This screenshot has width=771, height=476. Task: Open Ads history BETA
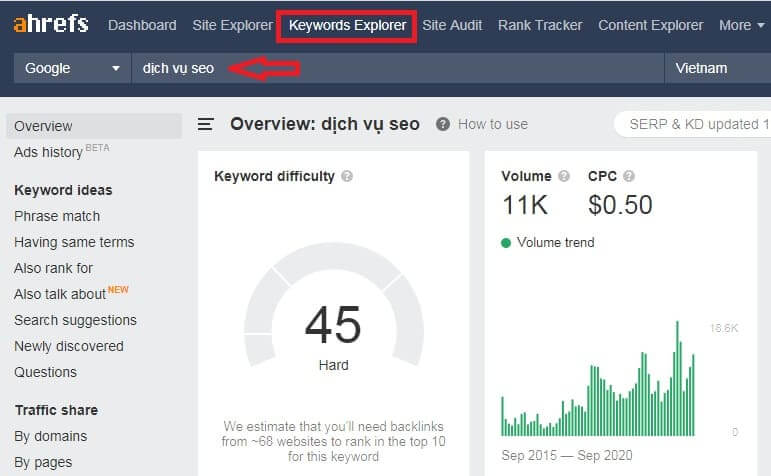coord(61,151)
